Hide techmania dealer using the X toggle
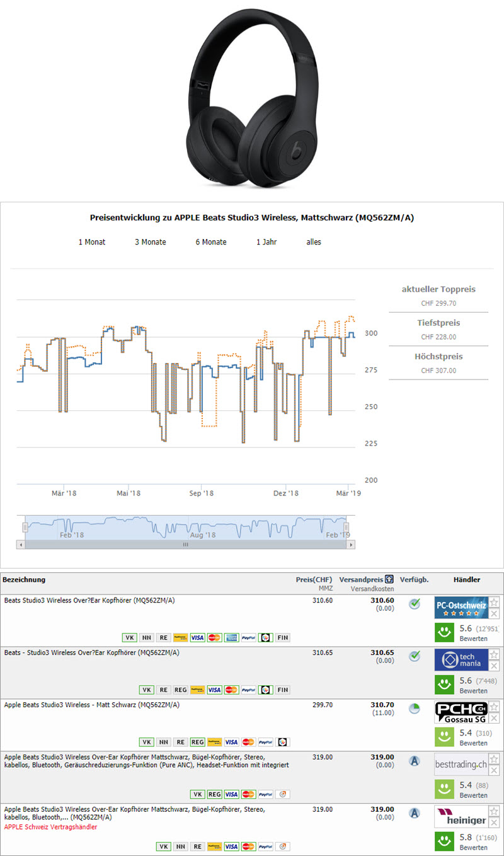The image size is (504, 856). [x=495, y=666]
